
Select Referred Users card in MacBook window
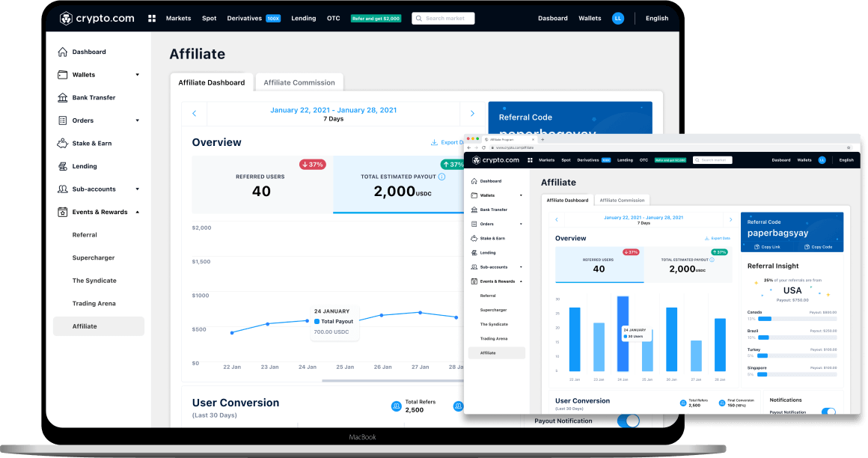tap(263, 184)
